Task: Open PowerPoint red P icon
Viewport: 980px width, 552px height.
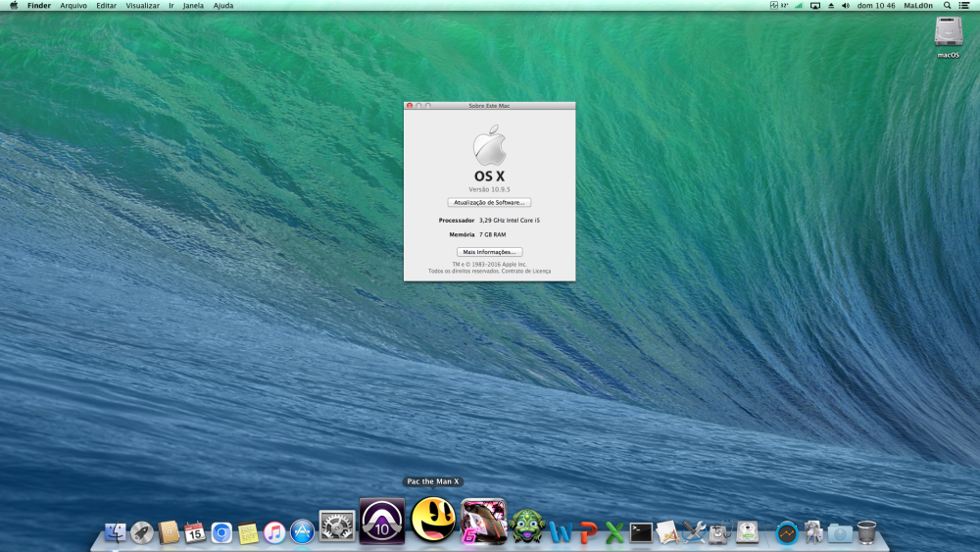Action: coord(587,532)
